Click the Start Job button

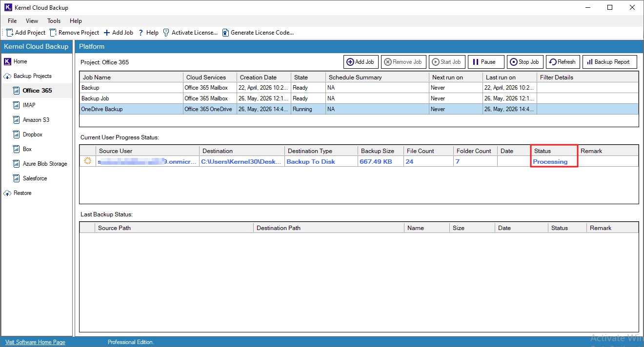click(447, 62)
